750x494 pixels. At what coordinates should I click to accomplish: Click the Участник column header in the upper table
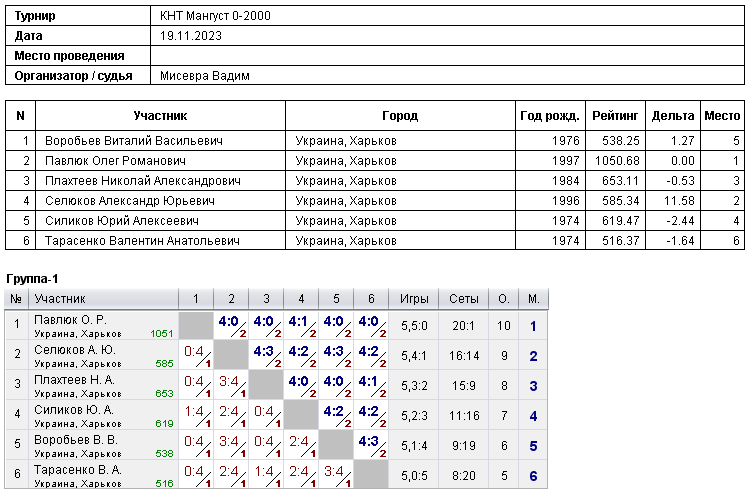[x=160, y=116]
